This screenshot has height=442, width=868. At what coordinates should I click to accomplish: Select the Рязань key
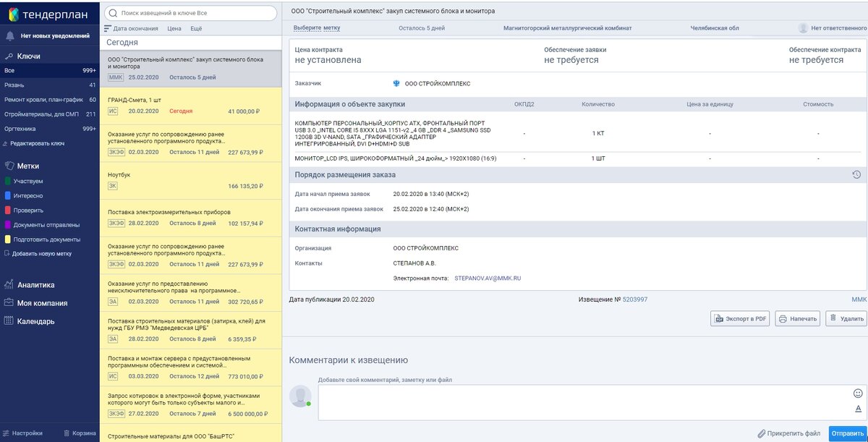50,85
